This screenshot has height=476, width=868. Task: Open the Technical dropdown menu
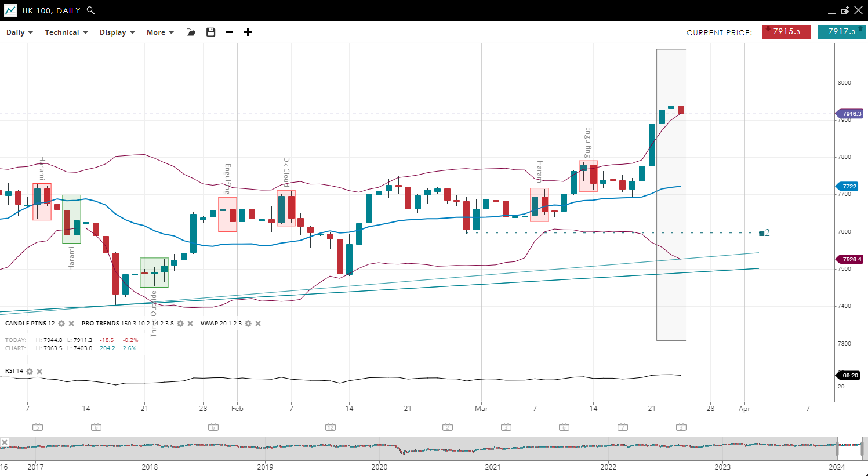coord(66,32)
